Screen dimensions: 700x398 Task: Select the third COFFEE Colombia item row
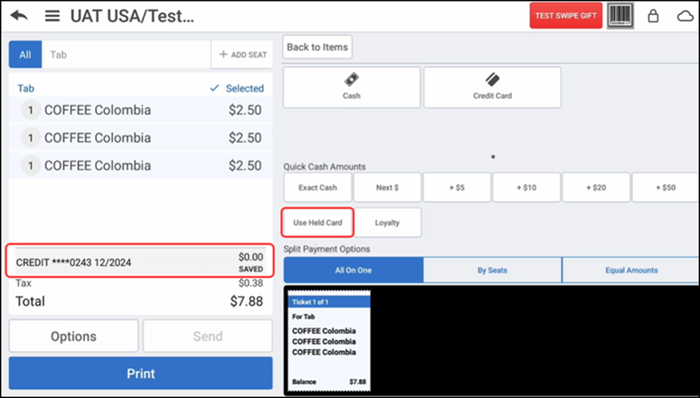(141, 166)
